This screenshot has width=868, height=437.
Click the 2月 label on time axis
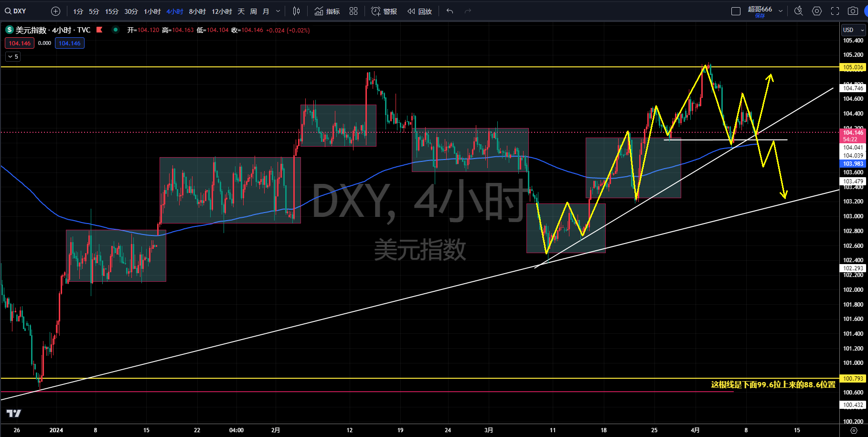click(x=276, y=430)
